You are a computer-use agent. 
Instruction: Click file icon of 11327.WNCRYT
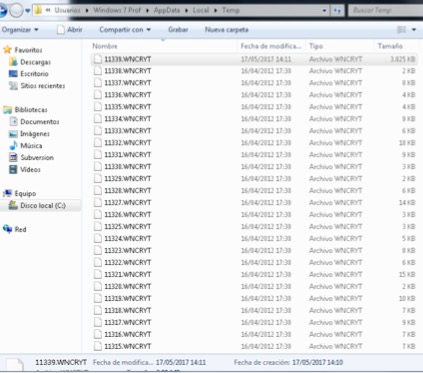tap(98, 203)
